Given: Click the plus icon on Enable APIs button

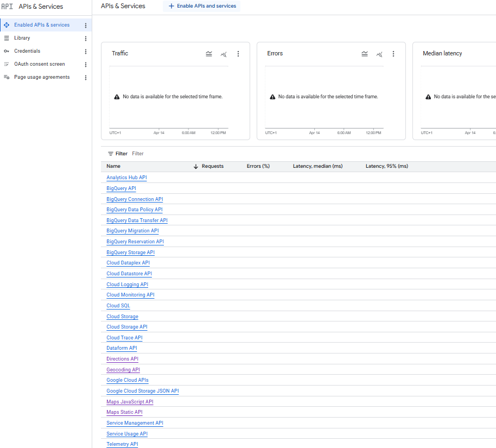Looking at the screenshot, I should click(x=171, y=6).
